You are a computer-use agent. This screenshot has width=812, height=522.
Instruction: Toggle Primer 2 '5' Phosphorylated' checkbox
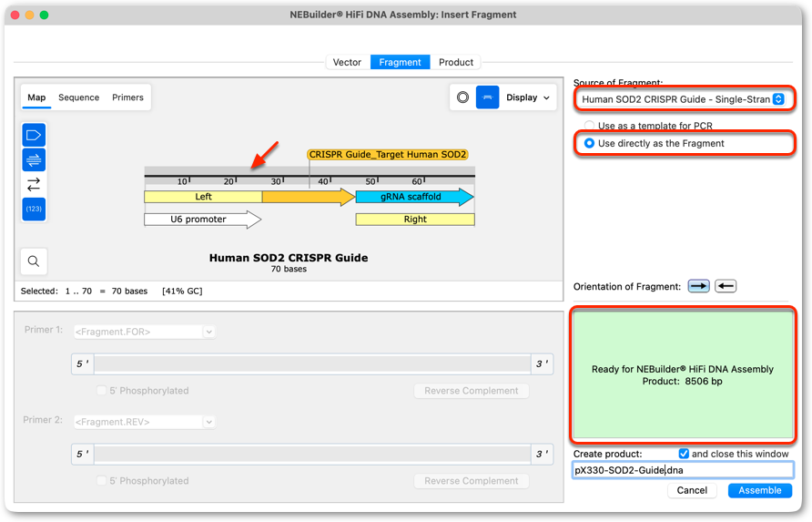pos(102,480)
